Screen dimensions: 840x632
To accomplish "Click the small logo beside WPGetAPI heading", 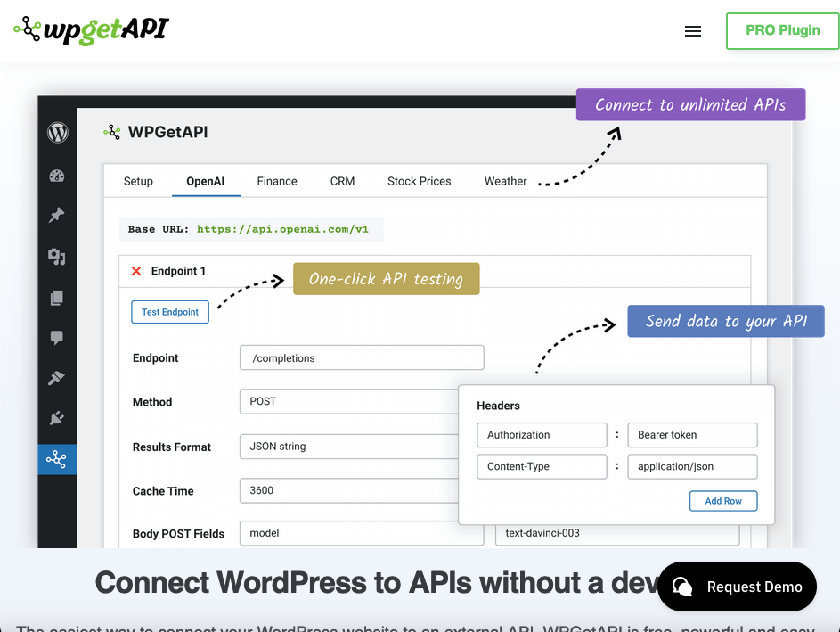I will point(112,132).
